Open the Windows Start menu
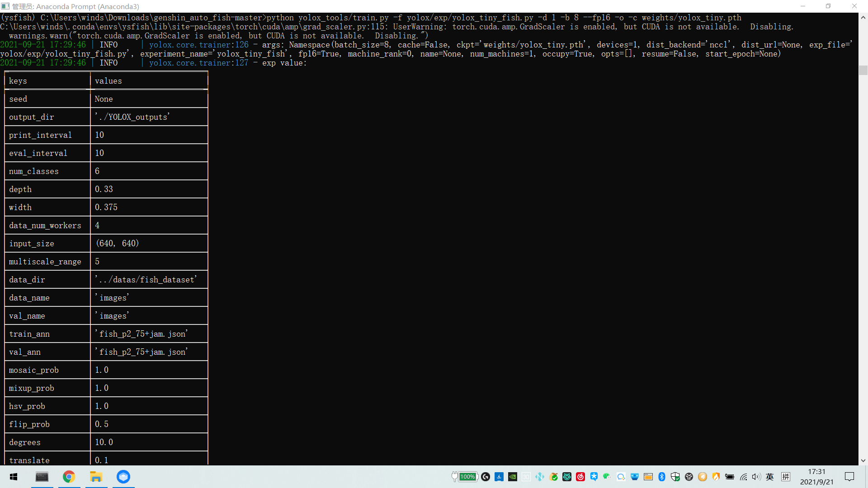 click(x=14, y=477)
